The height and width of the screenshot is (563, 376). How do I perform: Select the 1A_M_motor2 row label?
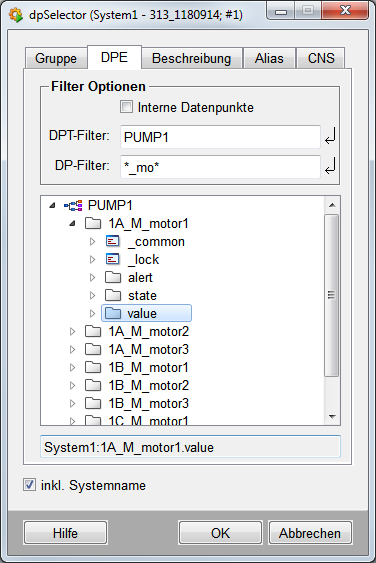click(148, 331)
